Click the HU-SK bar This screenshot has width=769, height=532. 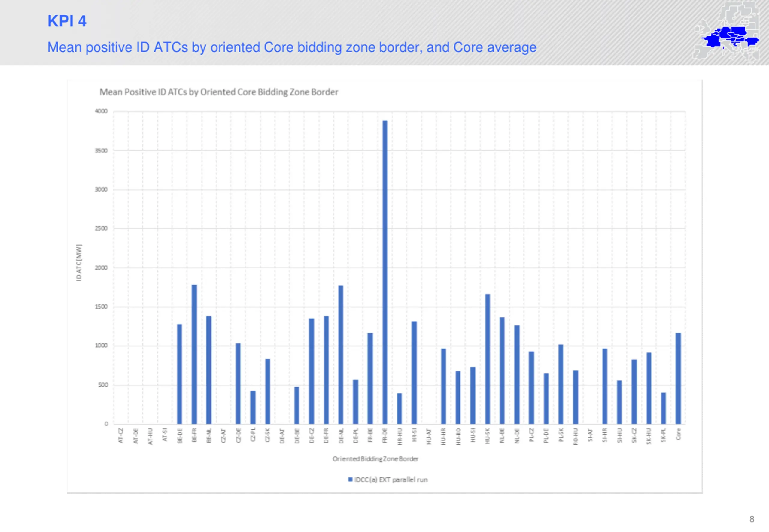coord(488,359)
